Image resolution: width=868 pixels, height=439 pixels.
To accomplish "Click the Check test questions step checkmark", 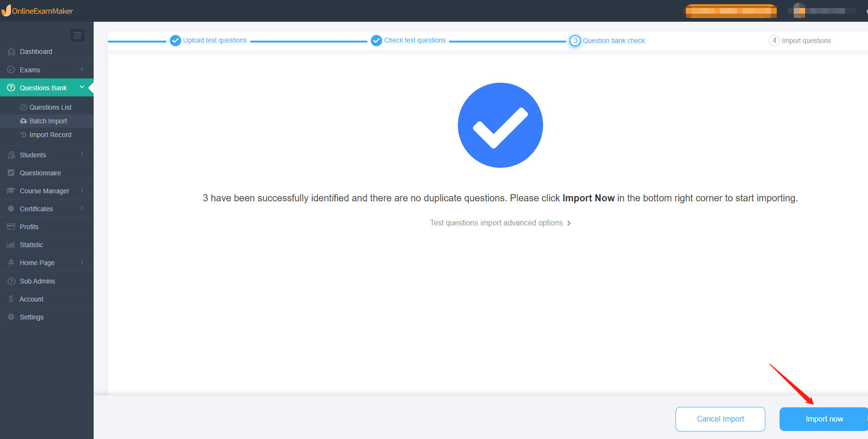I will click(377, 41).
